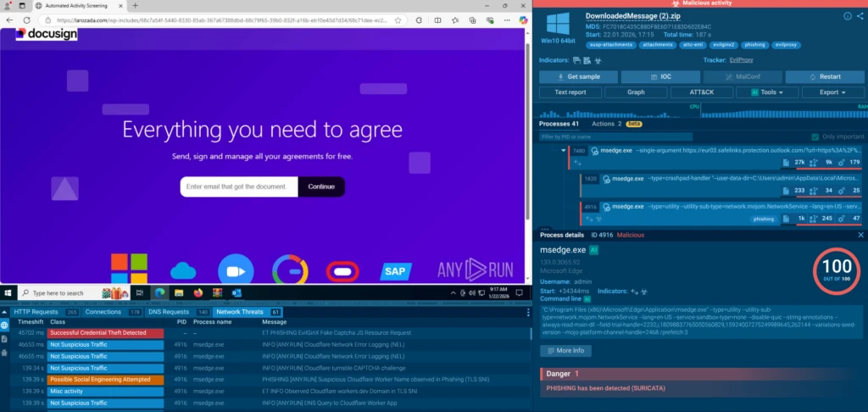Open Edge split screen icon

(438, 20)
